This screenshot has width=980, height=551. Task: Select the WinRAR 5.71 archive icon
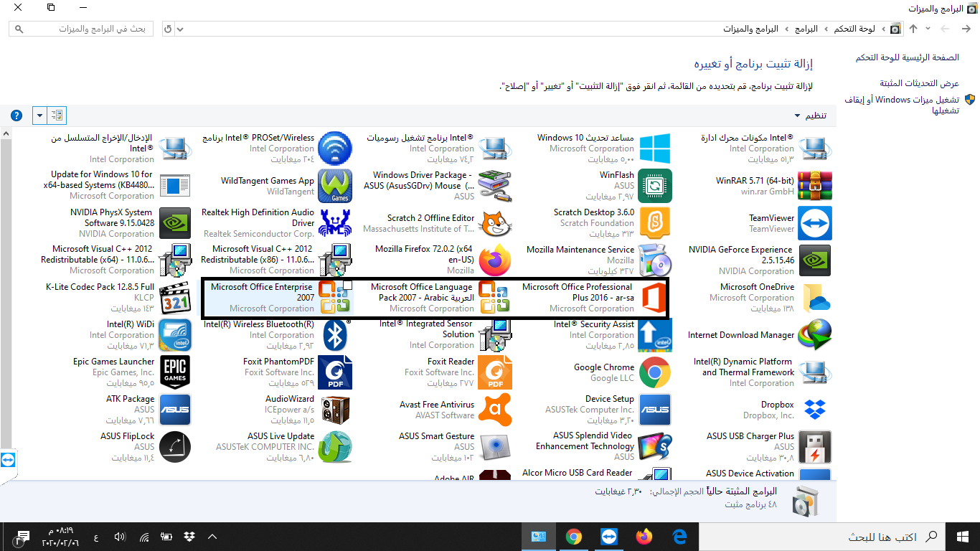[814, 186]
